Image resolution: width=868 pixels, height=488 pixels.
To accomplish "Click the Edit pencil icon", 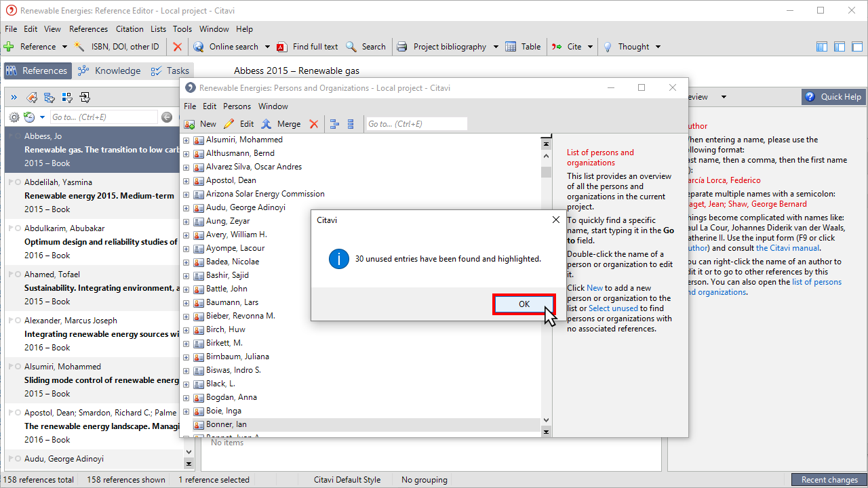I will pyautogui.click(x=229, y=124).
